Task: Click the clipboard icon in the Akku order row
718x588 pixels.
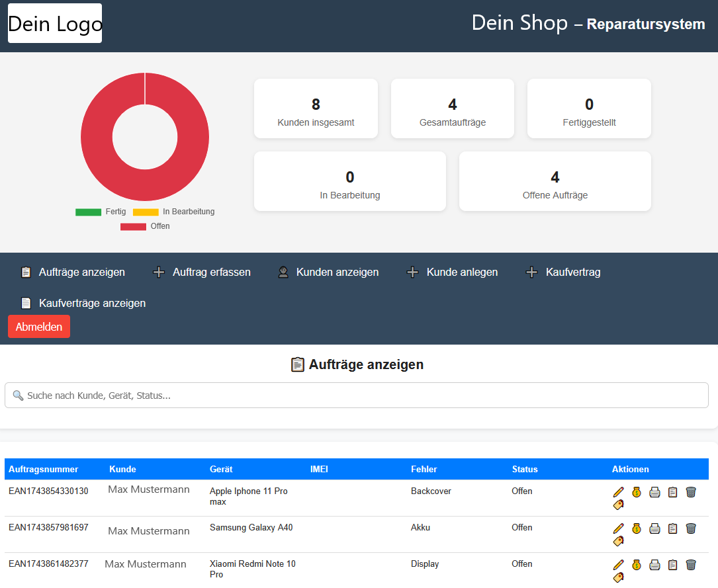Action: 672,528
